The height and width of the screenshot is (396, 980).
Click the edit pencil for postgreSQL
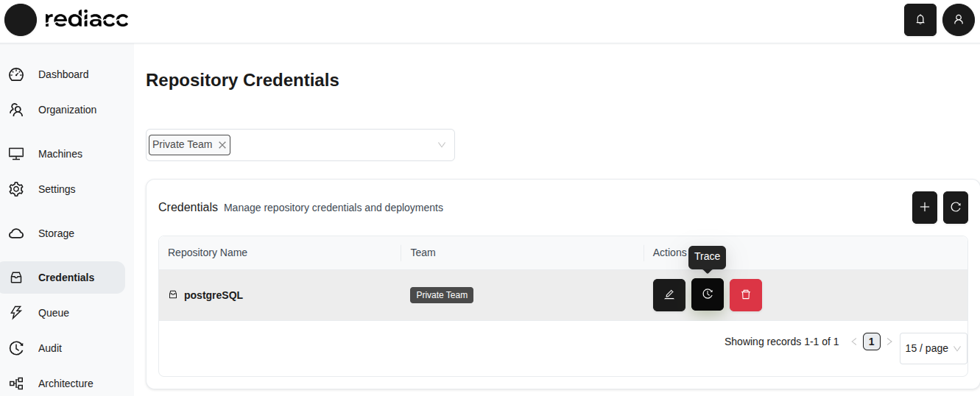click(x=669, y=294)
